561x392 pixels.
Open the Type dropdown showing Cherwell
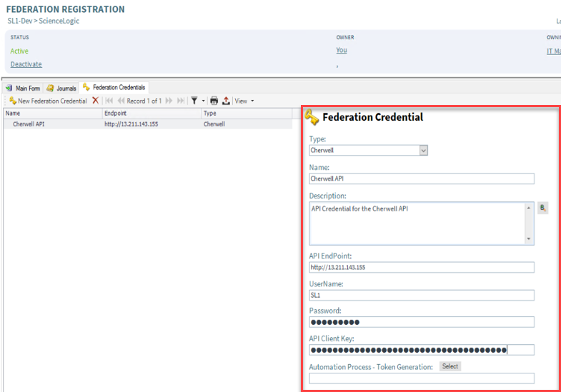[423, 151]
